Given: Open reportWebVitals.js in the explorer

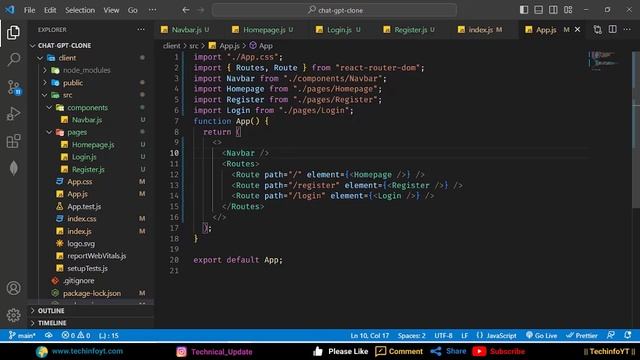Looking at the screenshot, I should (96, 256).
